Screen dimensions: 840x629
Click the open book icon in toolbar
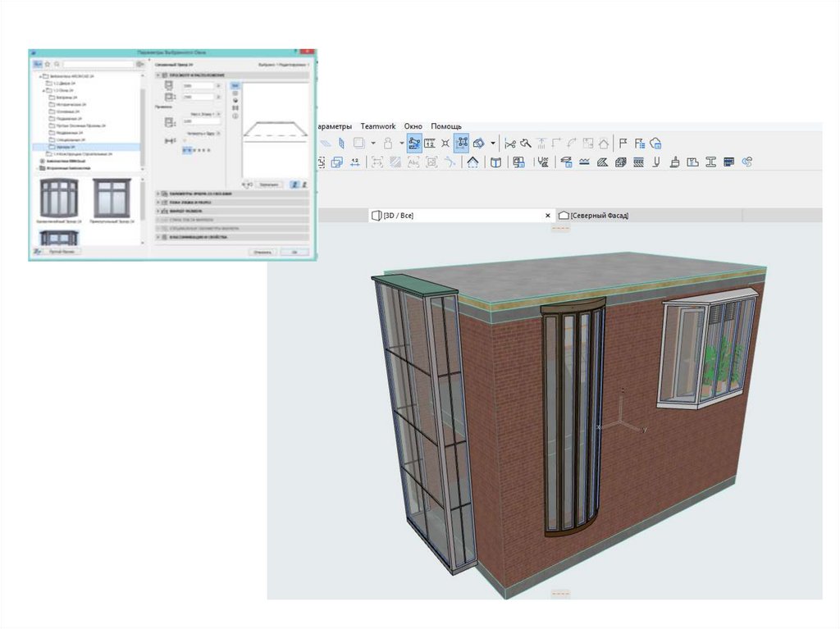point(495,162)
